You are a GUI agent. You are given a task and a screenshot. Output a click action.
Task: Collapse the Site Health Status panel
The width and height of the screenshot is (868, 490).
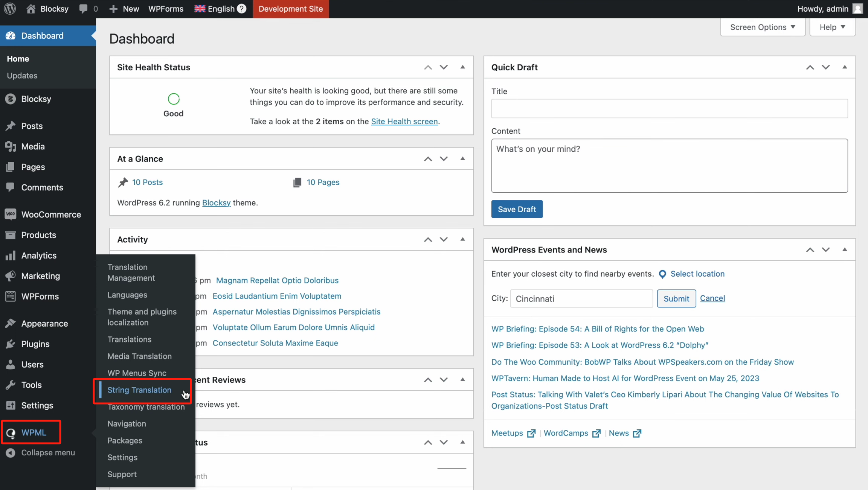point(462,67)
